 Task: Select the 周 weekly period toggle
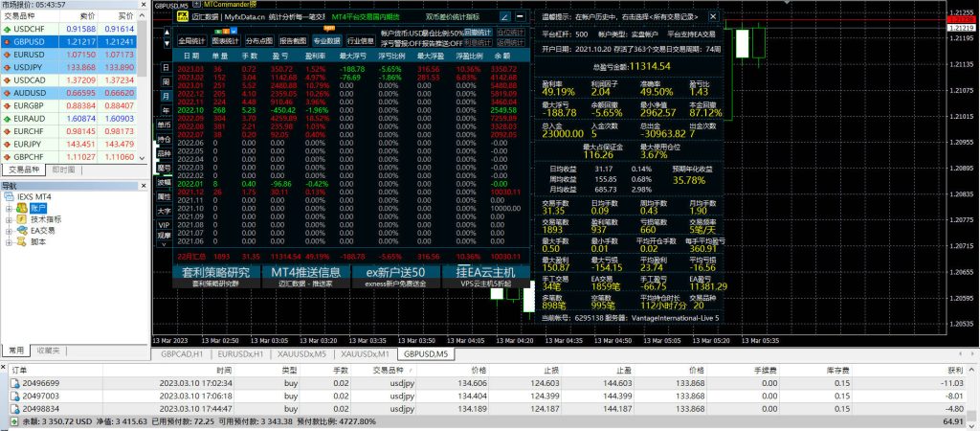(166, 82)
